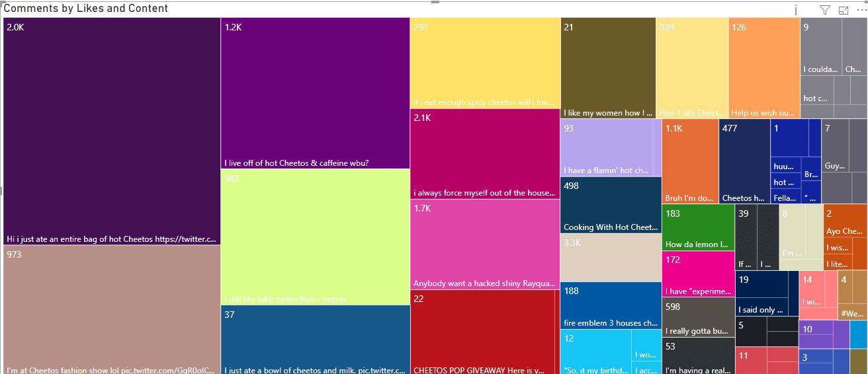
Task: Select the 943 'takis better than cheetos' tile
Action: click(x=315, y=237)
